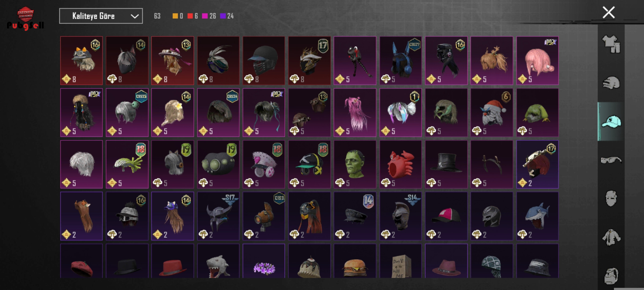
Task: Close the inventory with the X
Action: pyautogui.click(x=609, y=12)
